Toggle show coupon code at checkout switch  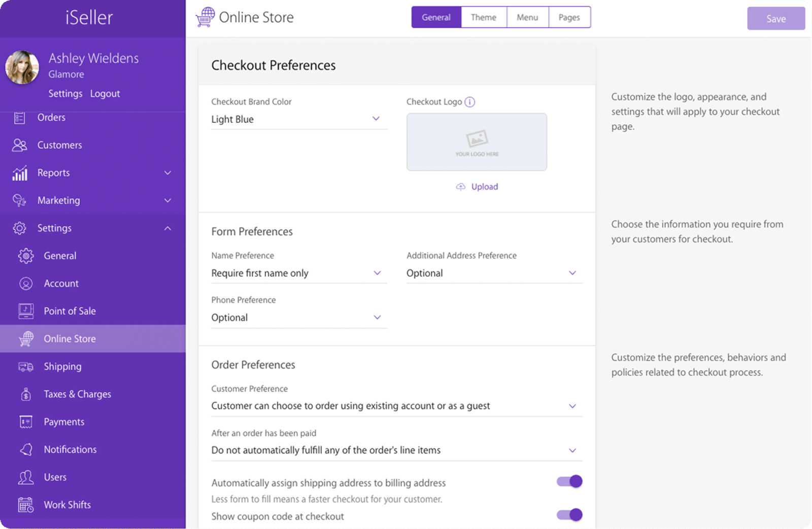(569, 515)
